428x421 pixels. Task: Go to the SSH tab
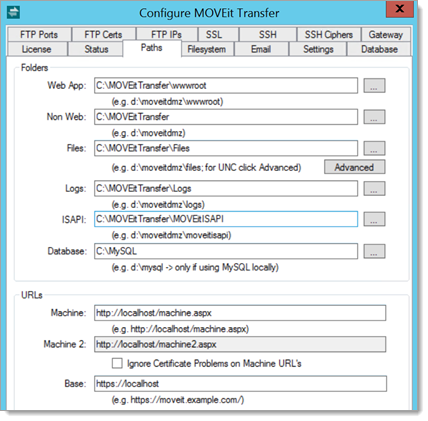[268, 34]
